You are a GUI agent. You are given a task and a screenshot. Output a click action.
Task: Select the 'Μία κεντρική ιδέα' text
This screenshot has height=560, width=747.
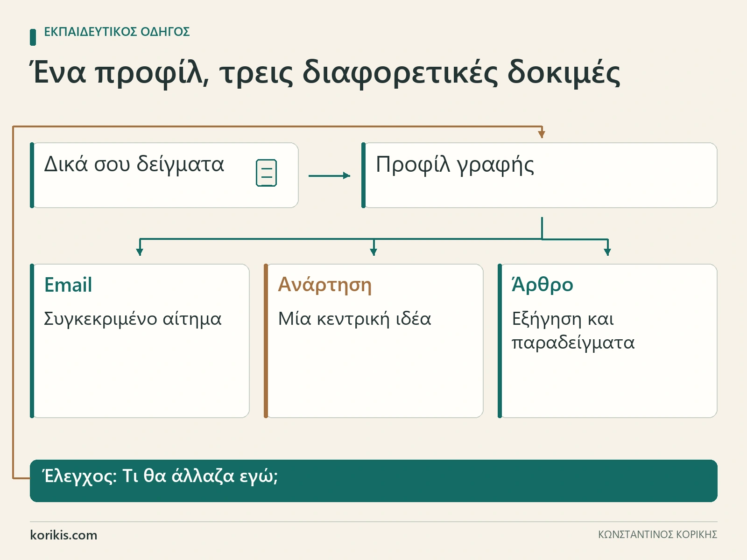tap(355, 319)
